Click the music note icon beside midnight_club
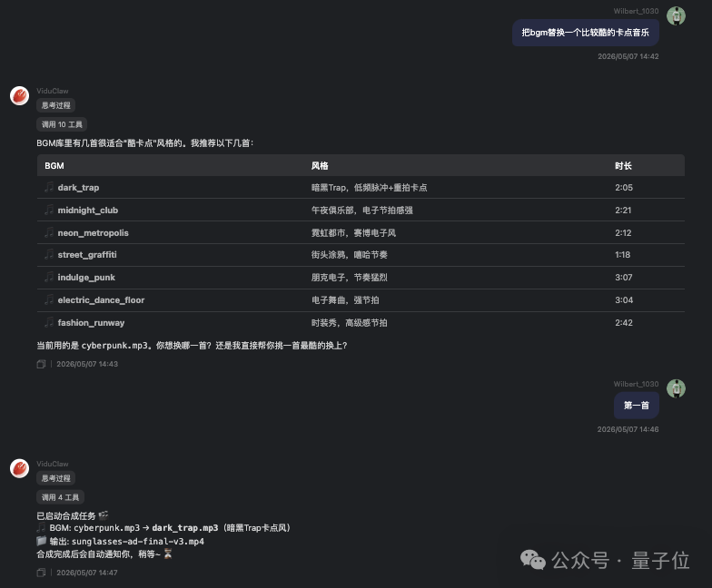 49,210
